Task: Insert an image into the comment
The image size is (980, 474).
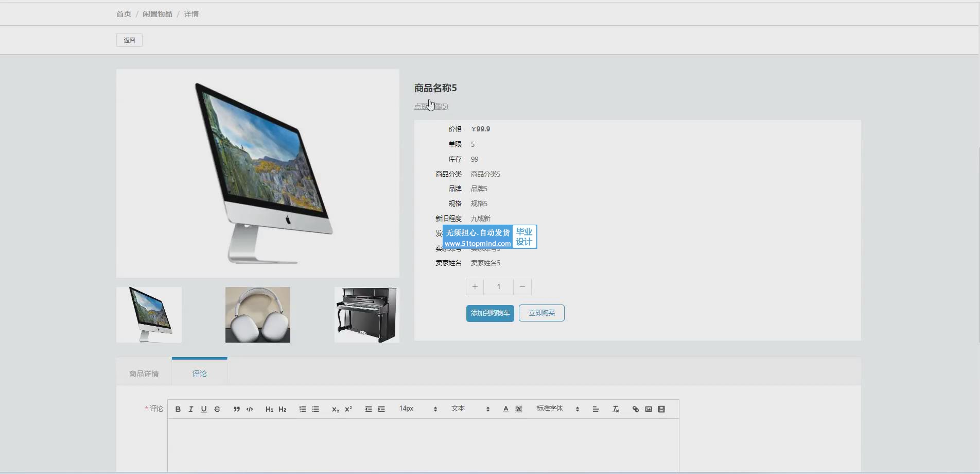Action: point(649,409)
